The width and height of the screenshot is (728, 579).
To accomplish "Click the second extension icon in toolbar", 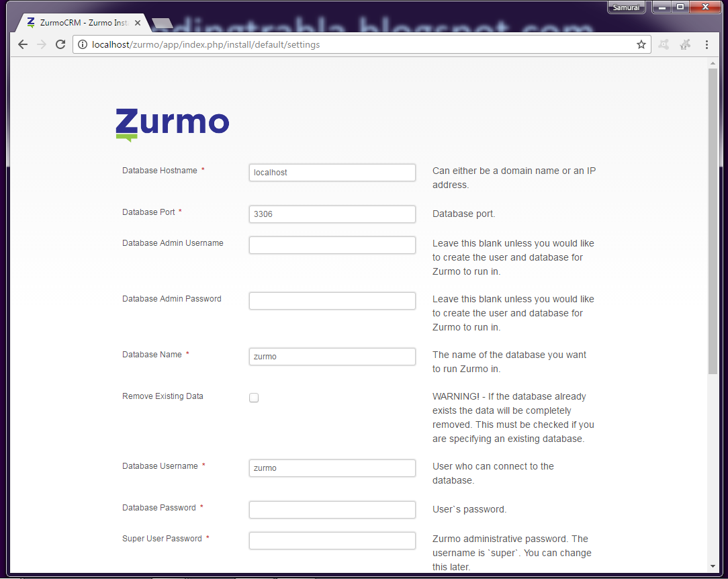I will pyautogui.click(x=685, y=44).
